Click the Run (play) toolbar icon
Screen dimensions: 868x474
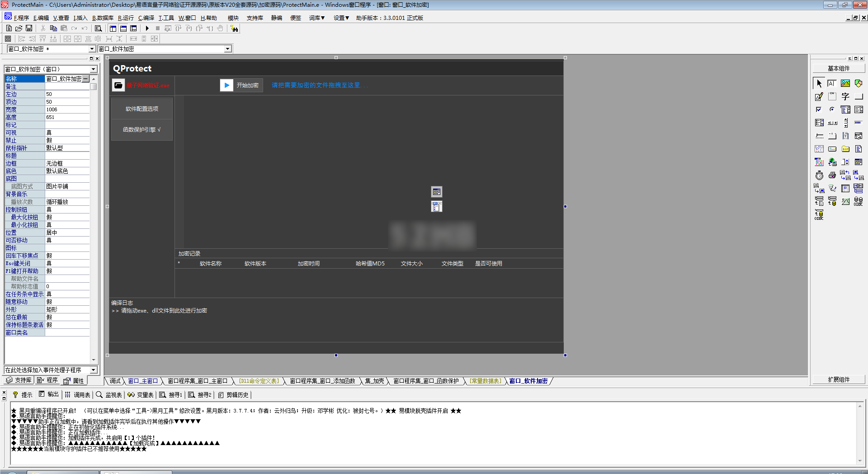click(x=147, y=28)
